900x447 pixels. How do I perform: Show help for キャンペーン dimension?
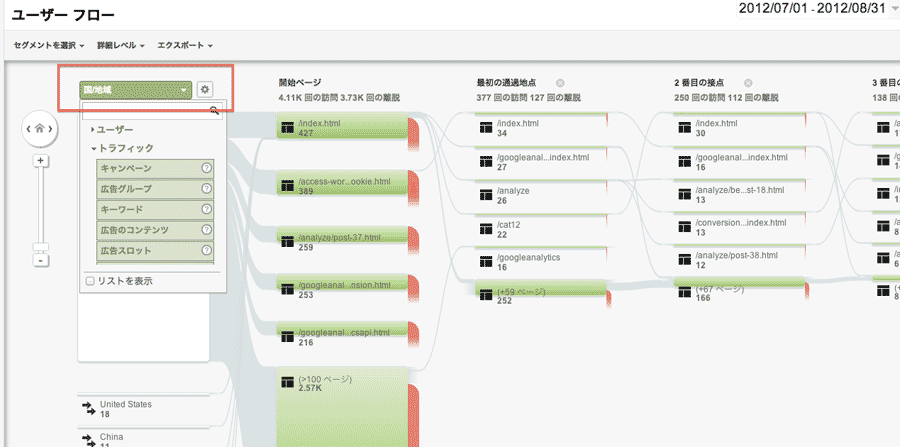tap(206, 169)
